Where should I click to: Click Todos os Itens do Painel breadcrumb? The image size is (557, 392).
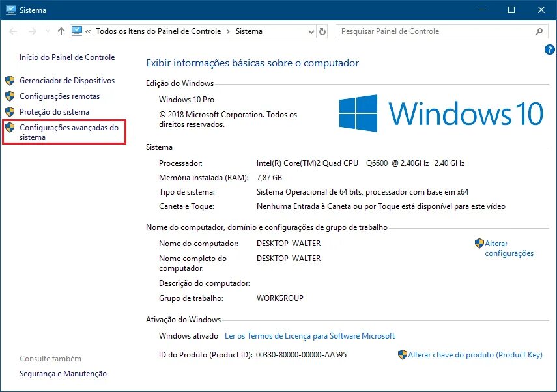click(158, 31)
